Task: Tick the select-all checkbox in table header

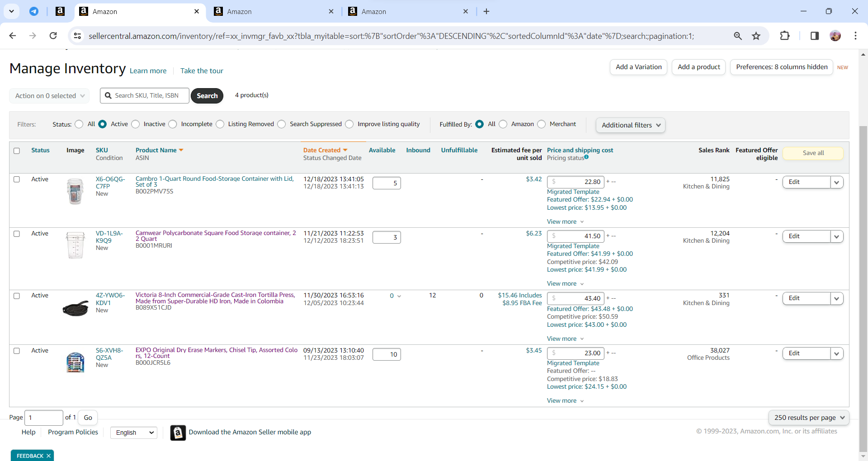Action: pos(17,151)
